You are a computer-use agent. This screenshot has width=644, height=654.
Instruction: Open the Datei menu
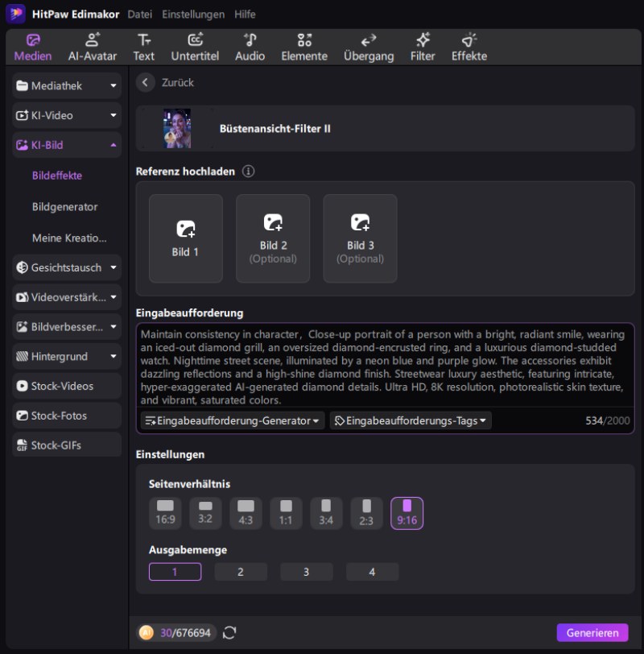[x=140, y=14]
